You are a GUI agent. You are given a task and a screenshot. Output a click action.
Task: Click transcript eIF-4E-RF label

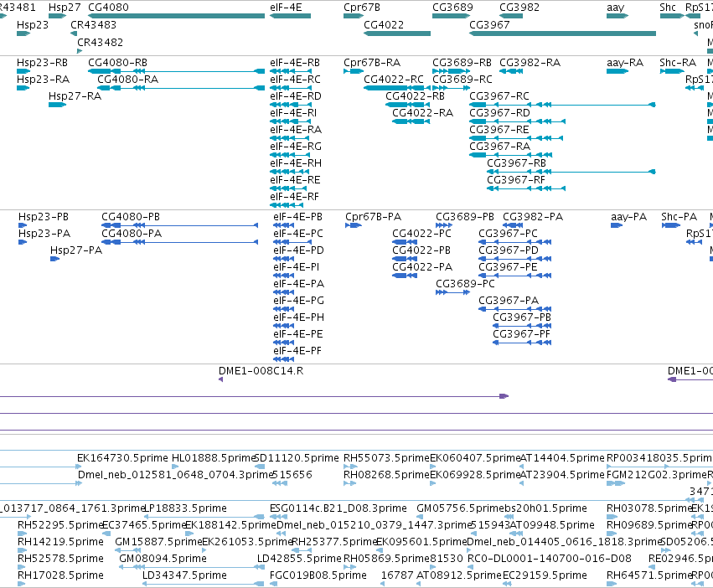[x=294, y=197]
